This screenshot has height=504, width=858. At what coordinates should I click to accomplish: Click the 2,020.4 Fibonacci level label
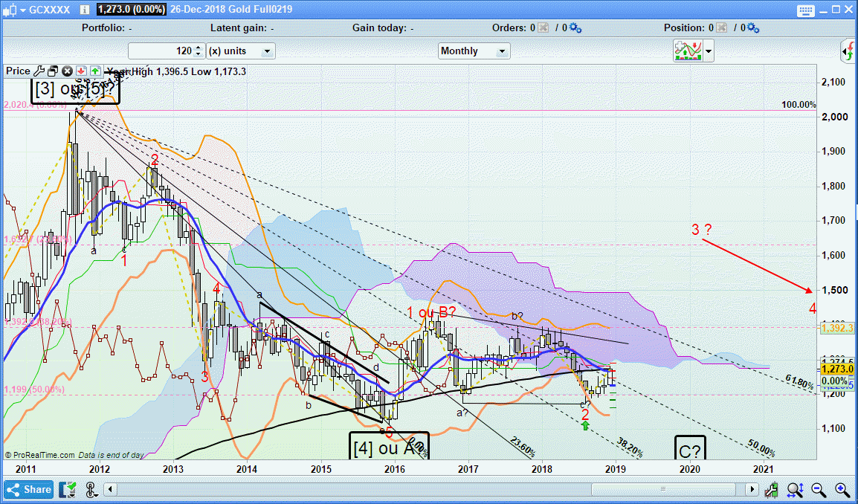[36, 105]
